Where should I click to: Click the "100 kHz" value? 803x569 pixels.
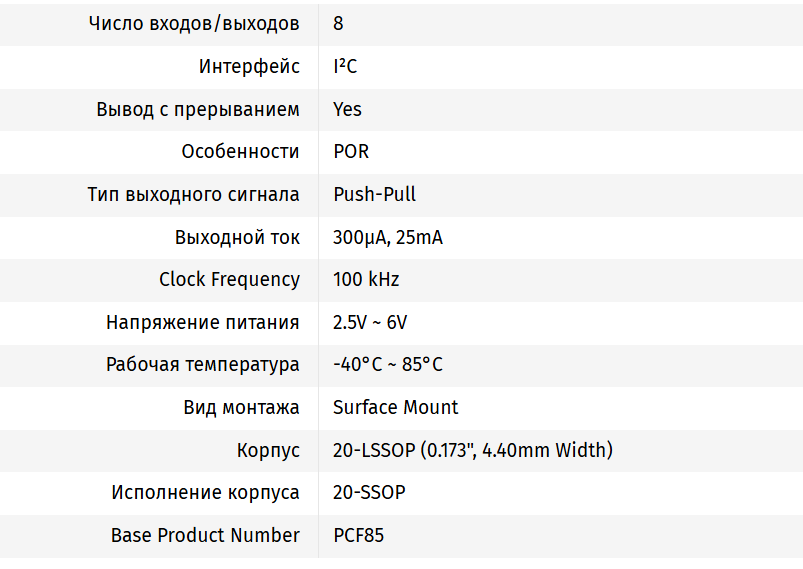tap(366, 280)
